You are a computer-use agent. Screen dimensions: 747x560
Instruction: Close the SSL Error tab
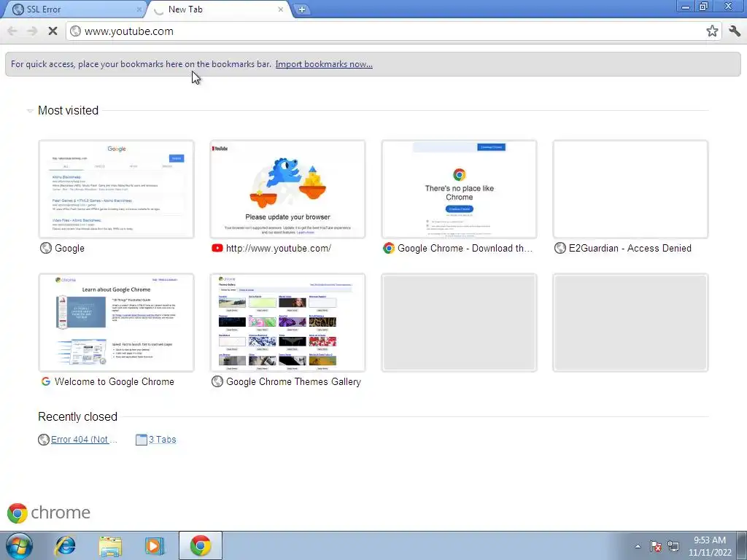click(x=139, y=9)
